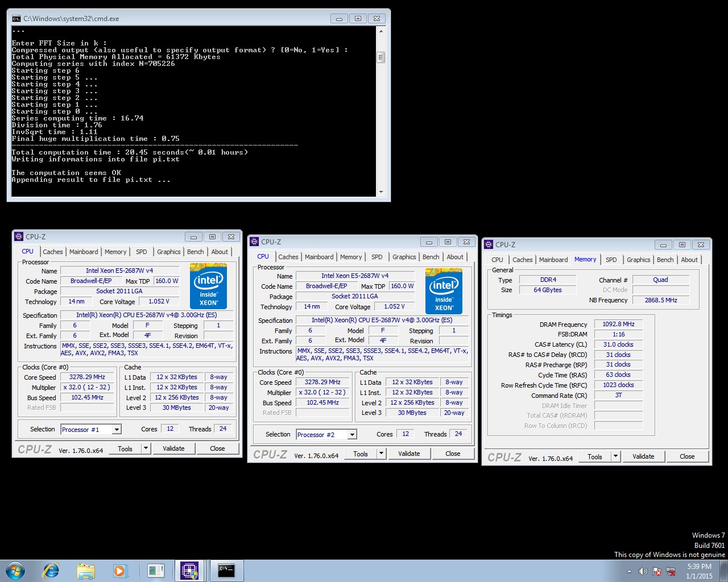The height and width of the screenshot is (582, 728).
Task: Click the CPU-Z taskbar icon
Action: [189, 571]
